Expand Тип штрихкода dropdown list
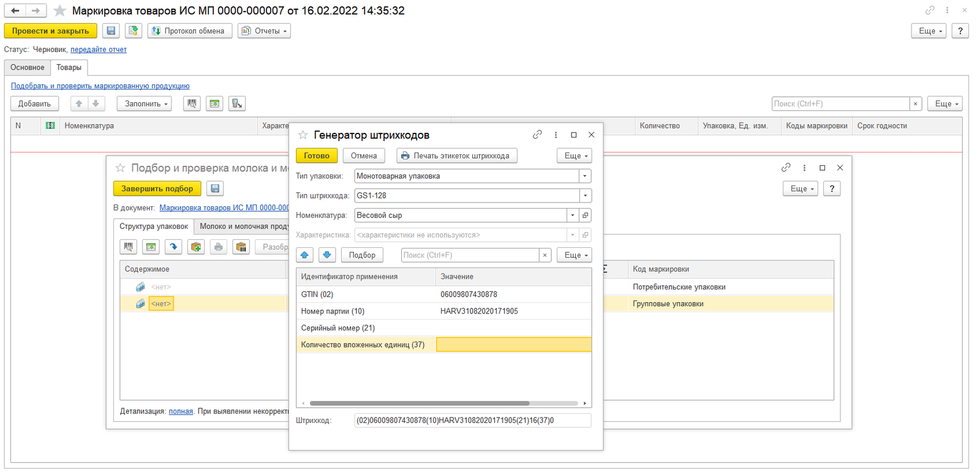Viewport: 980px width, 475px height. point(585,196)
